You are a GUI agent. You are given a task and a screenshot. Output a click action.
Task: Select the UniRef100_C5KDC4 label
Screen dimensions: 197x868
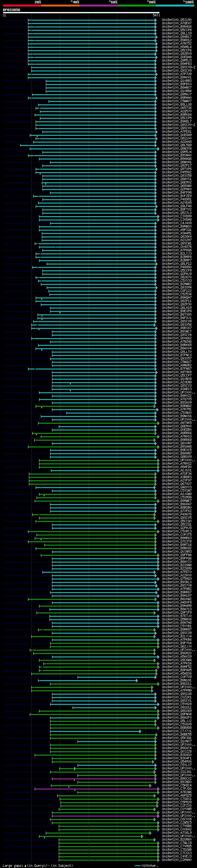click(x=176, y=785)
